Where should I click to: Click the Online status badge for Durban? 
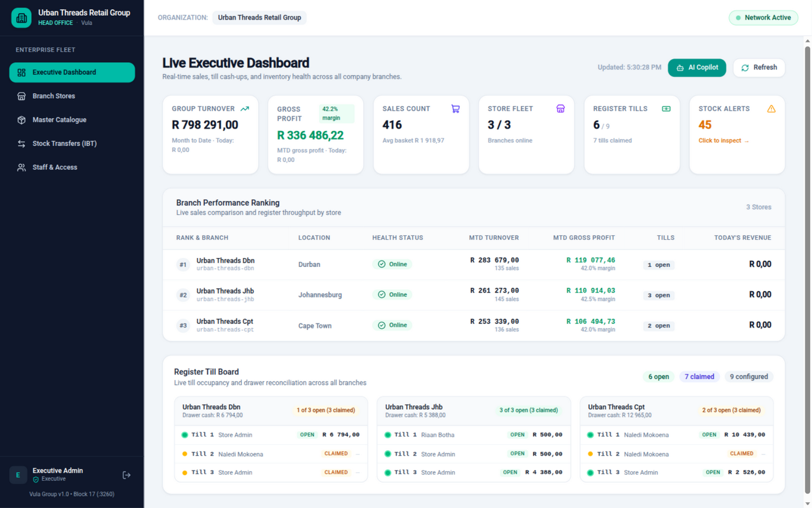pyautogui.click(x=392, y=264)
